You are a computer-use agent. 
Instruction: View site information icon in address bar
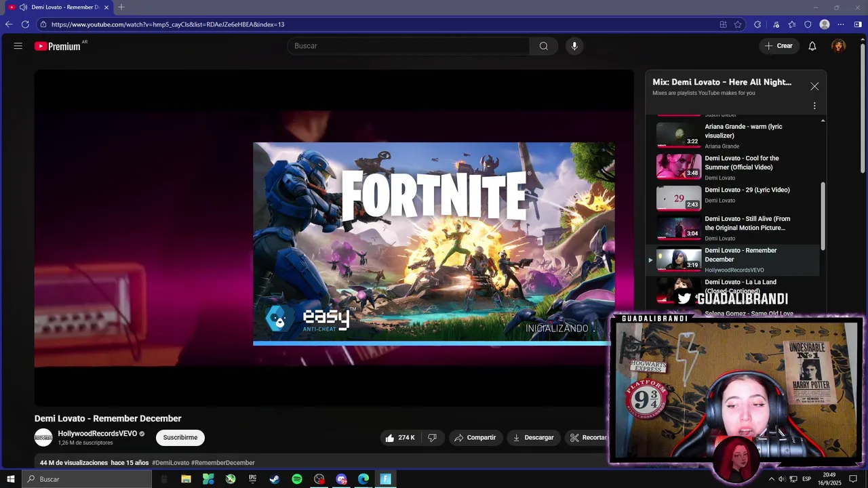tap(43, 24)
